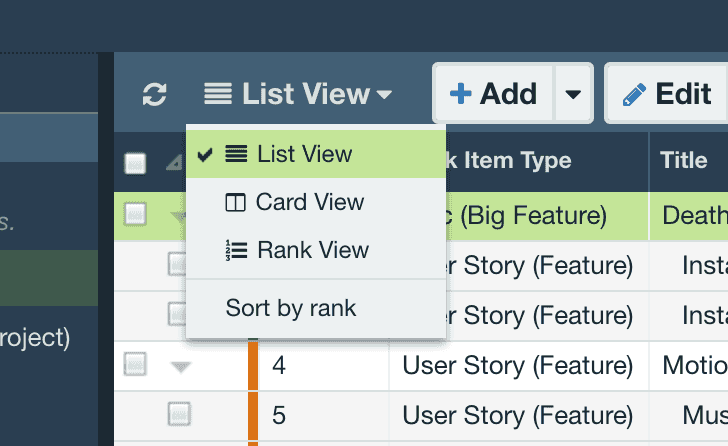Select List View in the dropdown menu
This screenshot has width=728, height=446.
316,154
